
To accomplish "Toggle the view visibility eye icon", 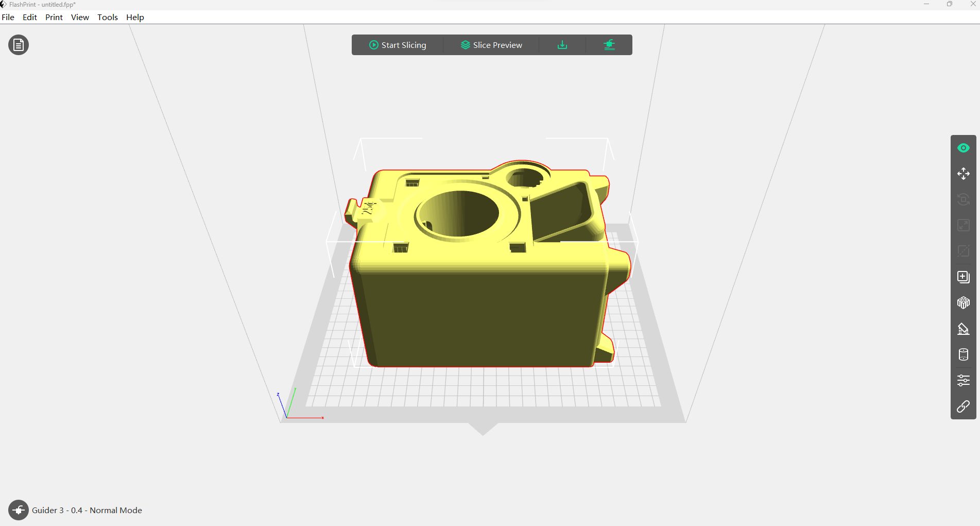I will pyautogui.click(x=964, y=148).
